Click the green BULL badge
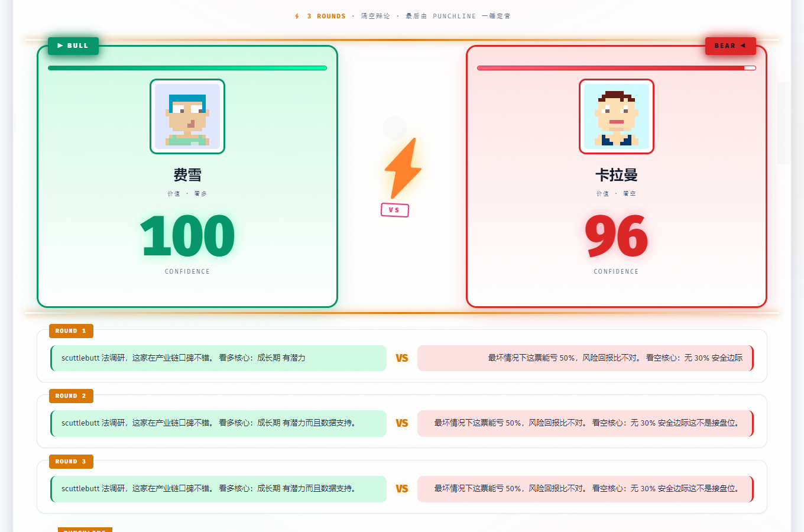This screenshot has height=532, width=804. pos(73,46)
